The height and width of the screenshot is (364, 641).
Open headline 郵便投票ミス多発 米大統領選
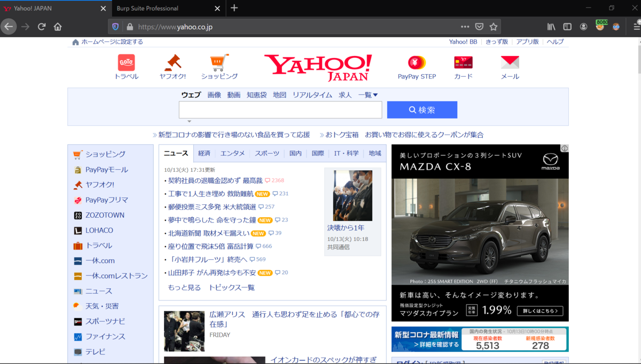[212, 207]
